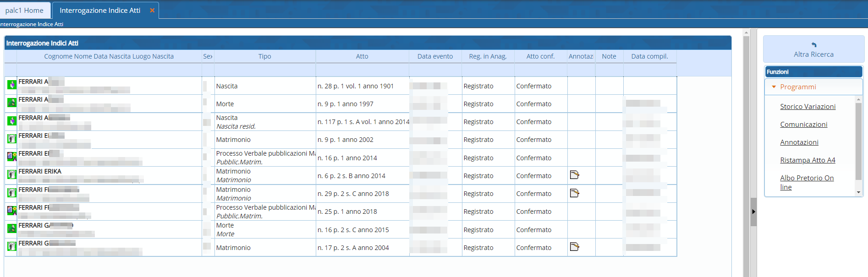Click the Tipo column header
Image resolution: width=868 pixels, height=277 pixels.
point(264,56)
